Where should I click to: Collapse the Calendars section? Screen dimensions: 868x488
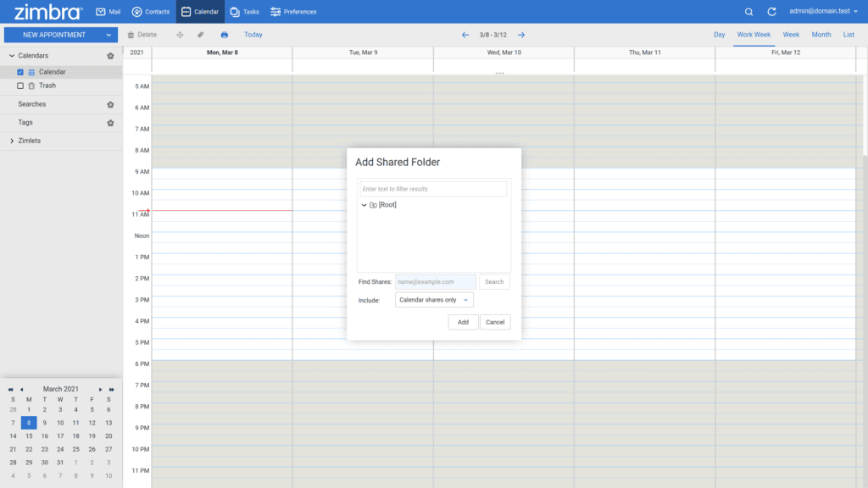pos(12,56)
